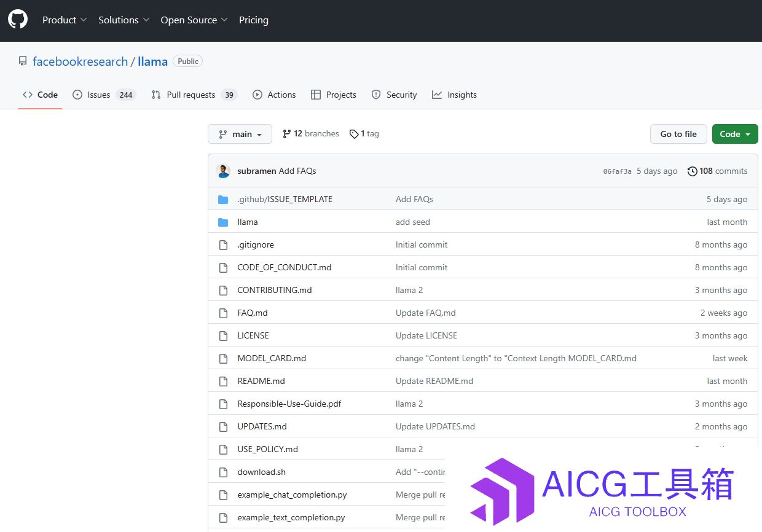Open the CONTRIBUTING.md file

(x=275, y=291)
